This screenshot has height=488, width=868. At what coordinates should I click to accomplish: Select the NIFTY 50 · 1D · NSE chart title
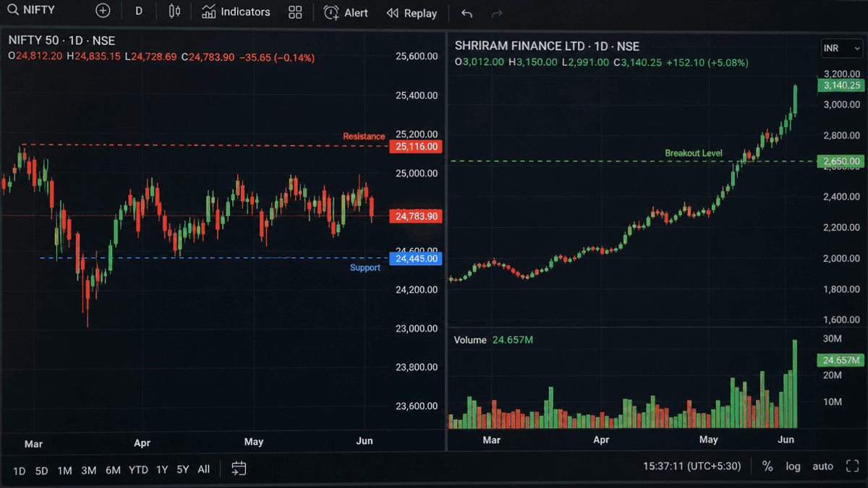coord(61,41)
